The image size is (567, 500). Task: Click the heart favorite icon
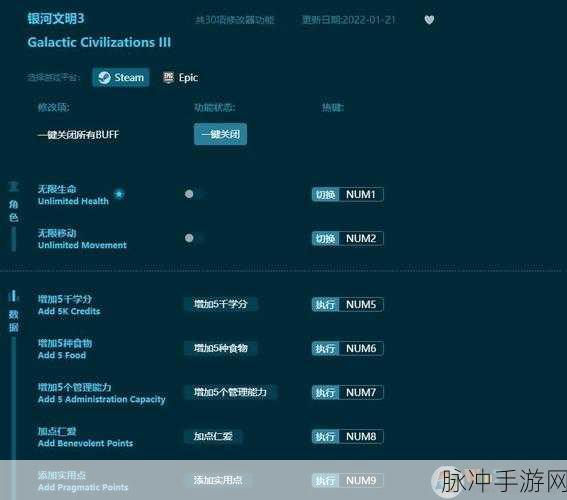point(429,20)
